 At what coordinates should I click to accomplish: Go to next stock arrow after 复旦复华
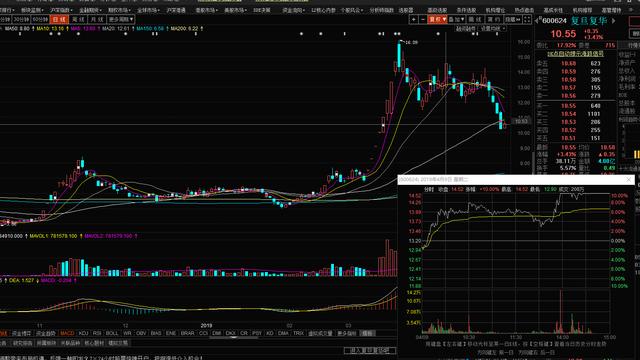pyautogui.click(x=613, y=20)
